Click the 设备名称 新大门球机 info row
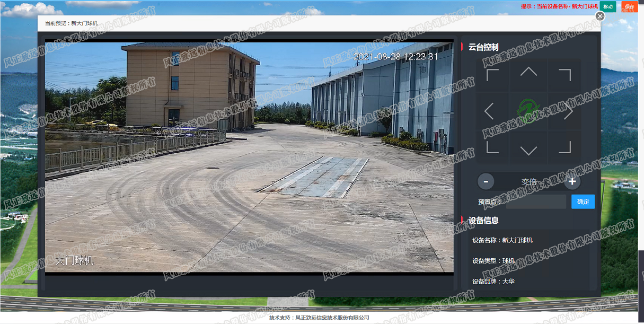Image resolution: width=644 pixels, height=324 pixels. pyautogui.click(x=502, y=240)
